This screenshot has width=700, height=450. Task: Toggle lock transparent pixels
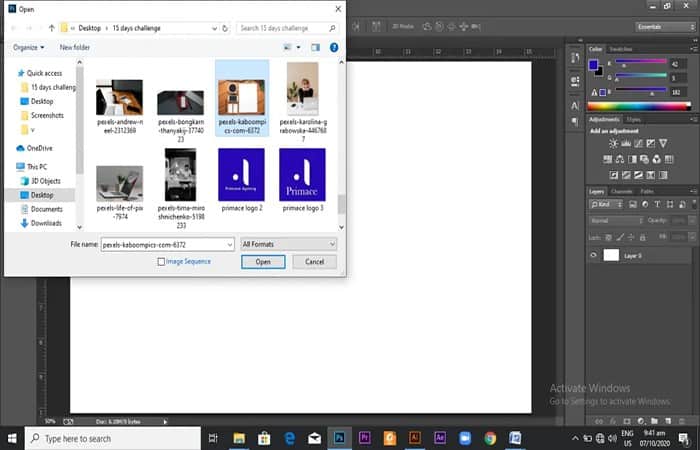(608, 238)
